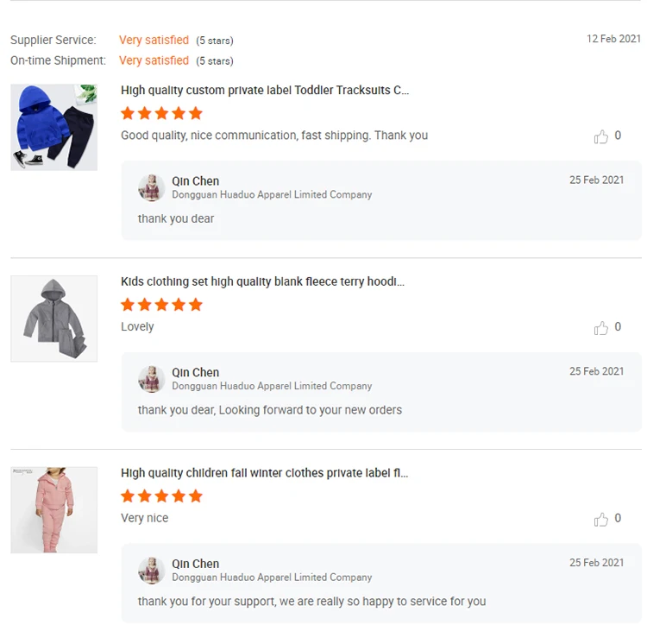647x644 pixels.
Task: Click Qin Chen avatar in third reply
Action: point(152,571)
